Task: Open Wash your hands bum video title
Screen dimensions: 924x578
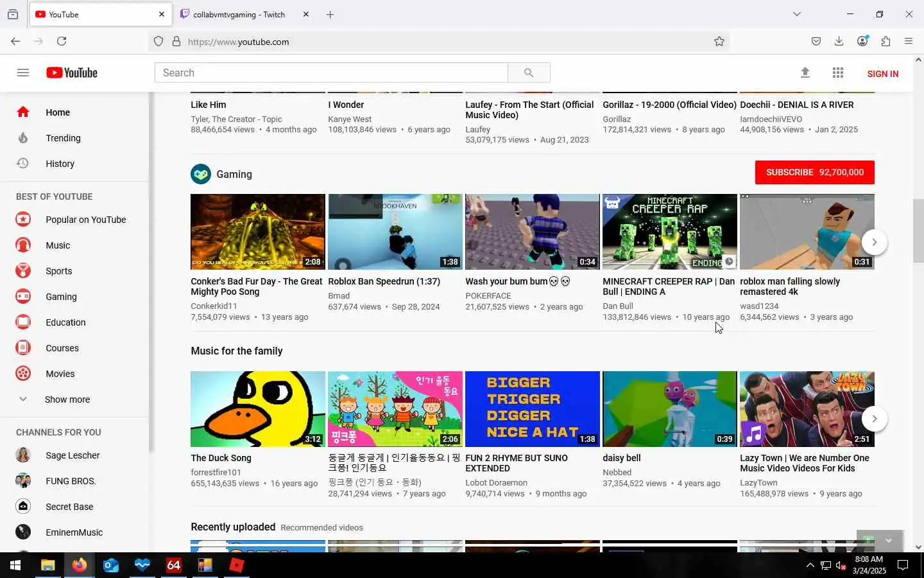Action: tap(518, 281)
